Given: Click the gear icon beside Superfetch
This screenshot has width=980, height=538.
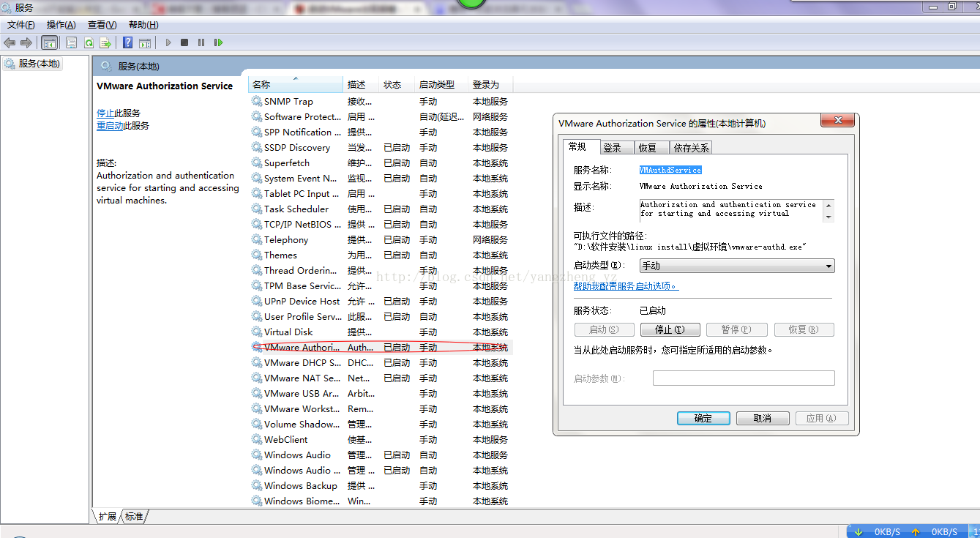Looking at the screenshot, I should click(257, 162).
